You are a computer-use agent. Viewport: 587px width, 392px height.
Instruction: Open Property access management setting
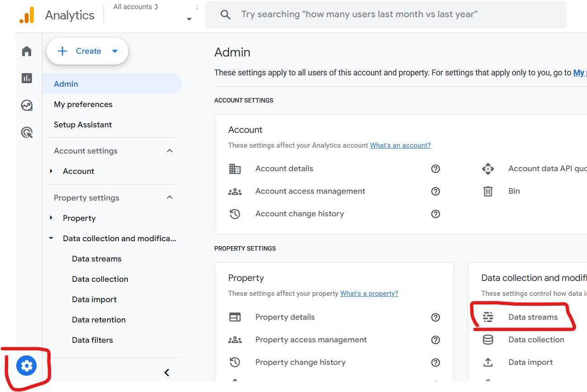(x=311, y=340)
